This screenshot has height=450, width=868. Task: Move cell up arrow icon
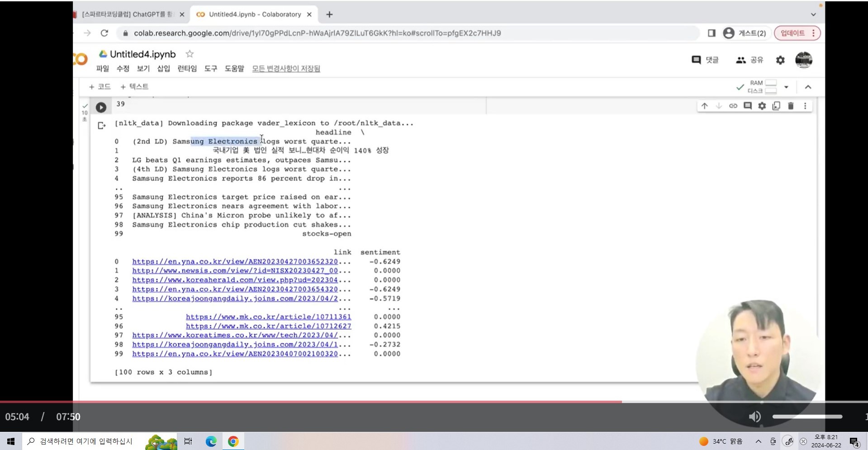coord(704,106)
